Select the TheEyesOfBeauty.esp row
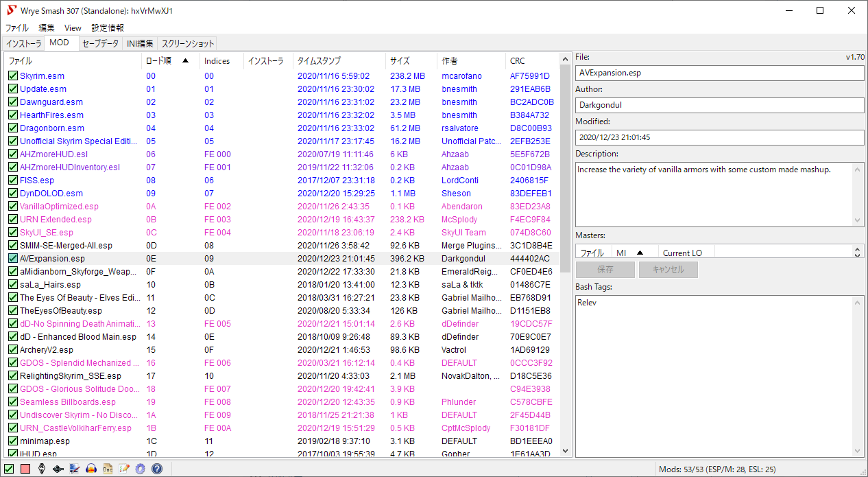This screenshot has width=868, height=477. [282, 311]
